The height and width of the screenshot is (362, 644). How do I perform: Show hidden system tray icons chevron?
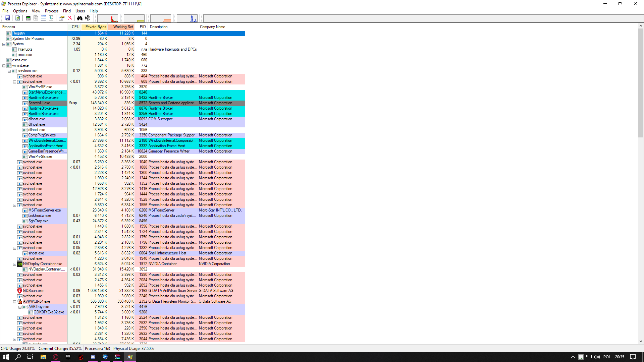[573, 357]
